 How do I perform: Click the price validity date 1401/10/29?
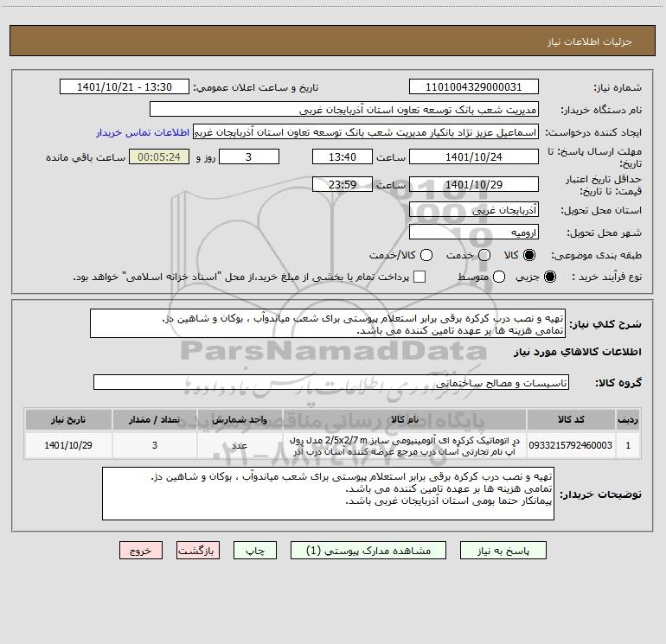point(474,184)
